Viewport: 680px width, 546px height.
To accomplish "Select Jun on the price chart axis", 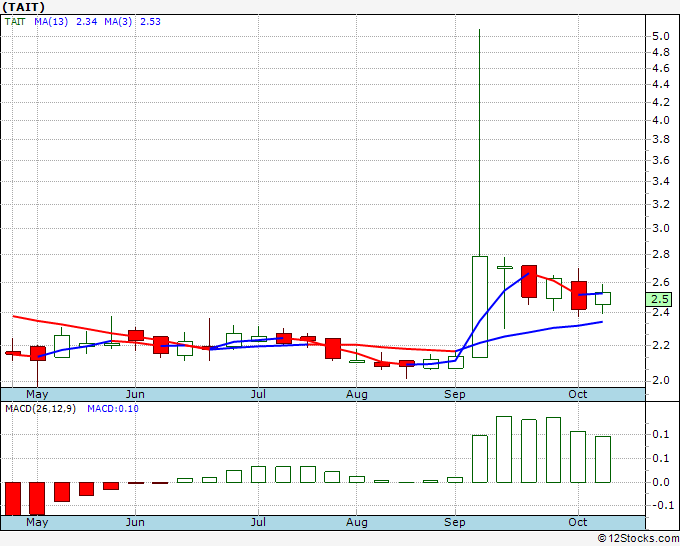I will [x=136, y=394].
